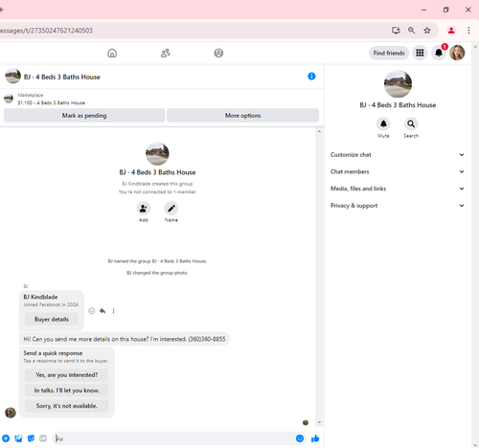Click Marketplace listing thumbnail $1,100

[9, 99]
